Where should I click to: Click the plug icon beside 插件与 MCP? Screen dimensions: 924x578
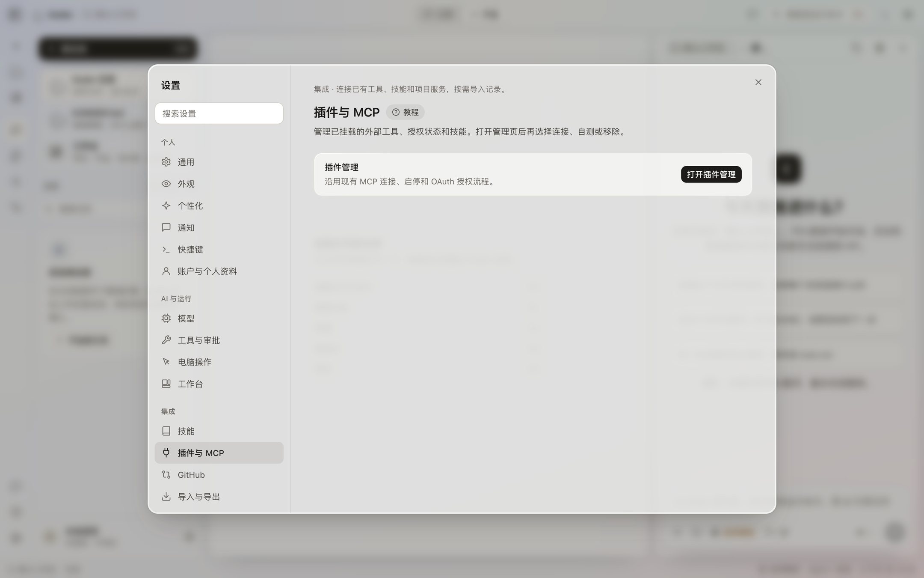(166, 453)
